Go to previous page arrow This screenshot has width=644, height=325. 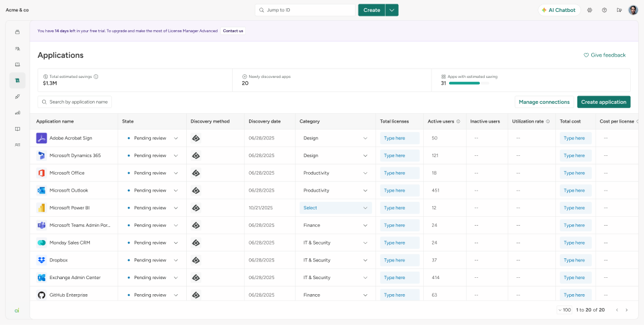(617, 310)
